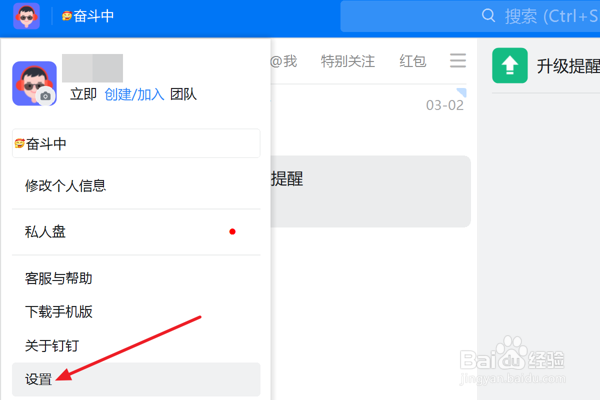Switch to the 特别关注 tab
The image size is (600, 400).
pos(348,61)
